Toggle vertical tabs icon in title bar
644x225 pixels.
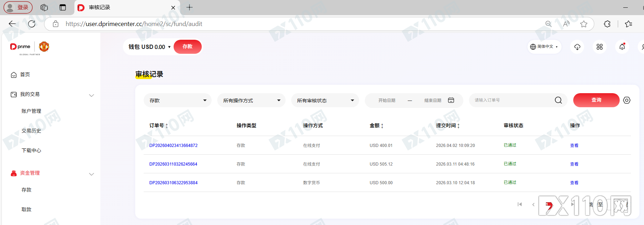[x=63, y=7]
